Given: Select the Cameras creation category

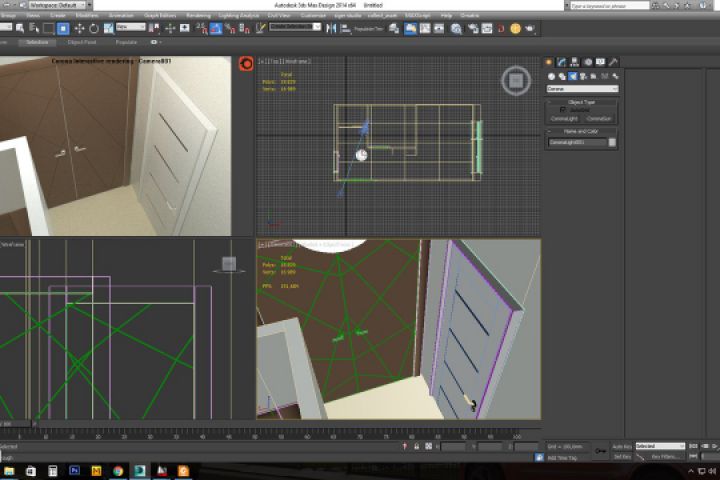Looking at the screenshot, I should (583, 76).
